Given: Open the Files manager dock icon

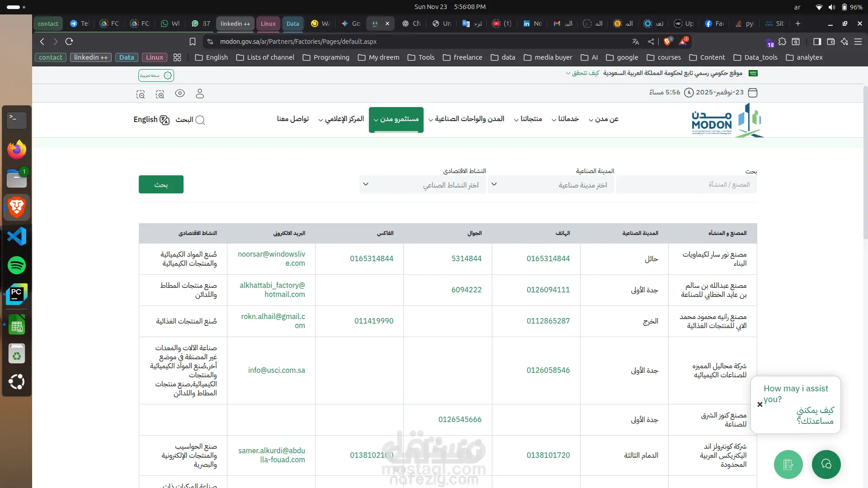Looking at the screenshot, I should click(x=17, y=178).
